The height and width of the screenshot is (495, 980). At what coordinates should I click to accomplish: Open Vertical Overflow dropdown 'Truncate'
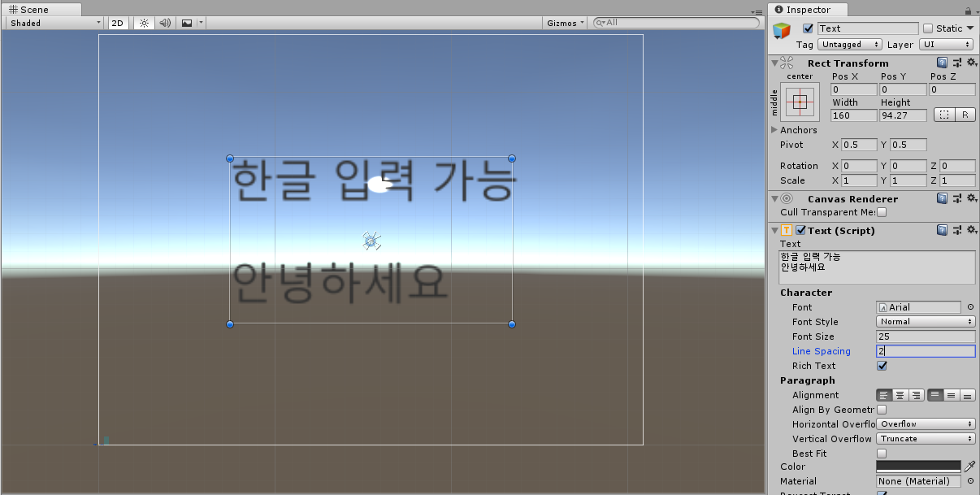pos(926,439)
